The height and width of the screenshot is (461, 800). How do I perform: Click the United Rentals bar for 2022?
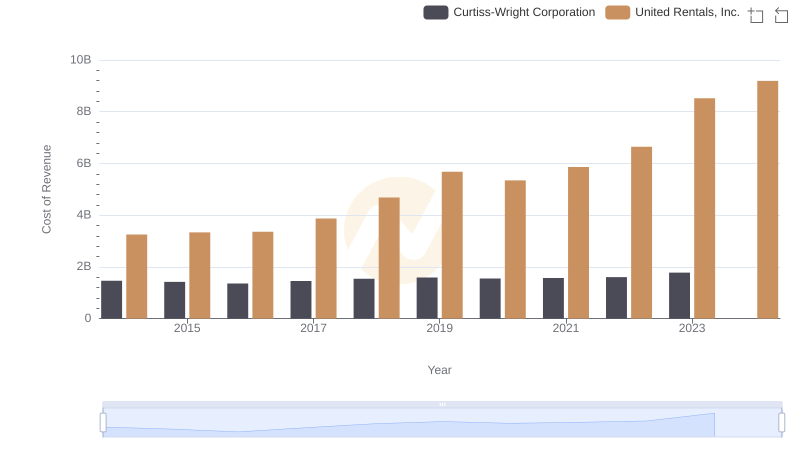coord(641,233)
